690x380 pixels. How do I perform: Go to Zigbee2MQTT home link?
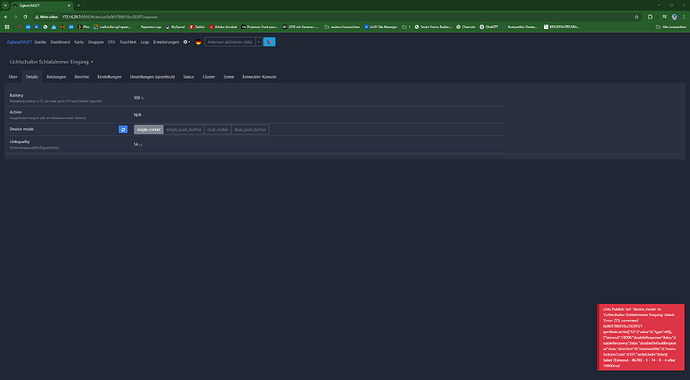point(19,42)
